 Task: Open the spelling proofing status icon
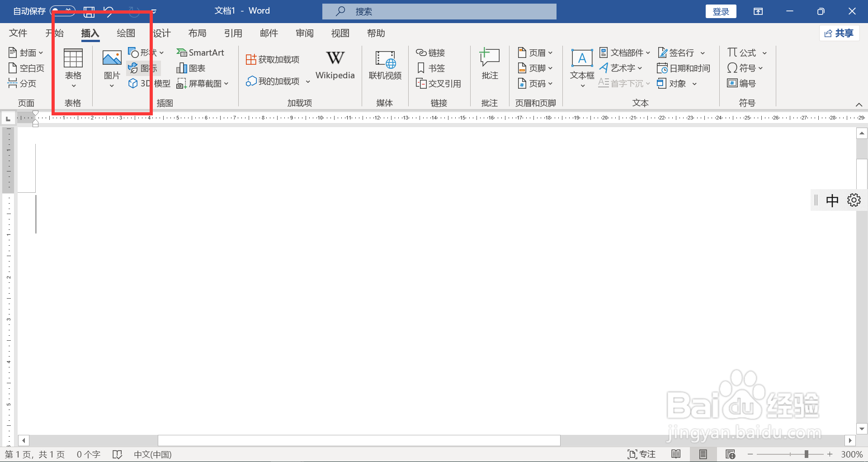[x=117, y=454]
